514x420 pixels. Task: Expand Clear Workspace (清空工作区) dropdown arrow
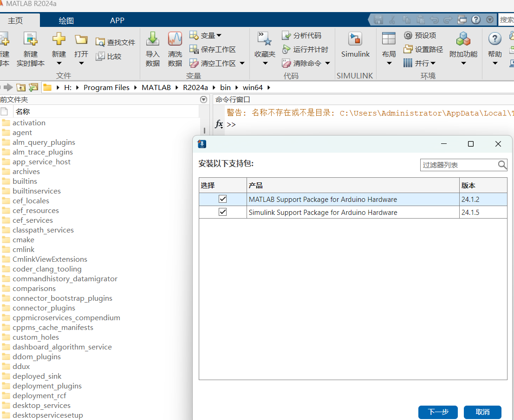(242, 63)
